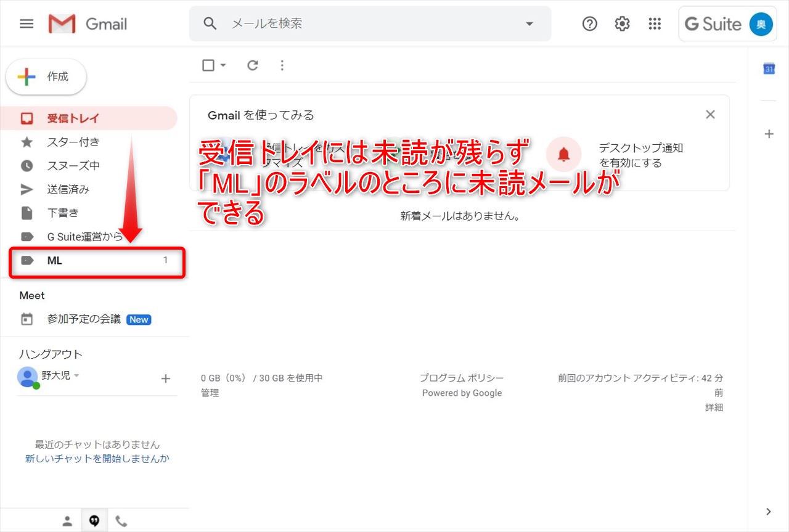Screen dimensions: 789x532
Task: Click the 野大児 Hangouts avatar
Action: 28,376
